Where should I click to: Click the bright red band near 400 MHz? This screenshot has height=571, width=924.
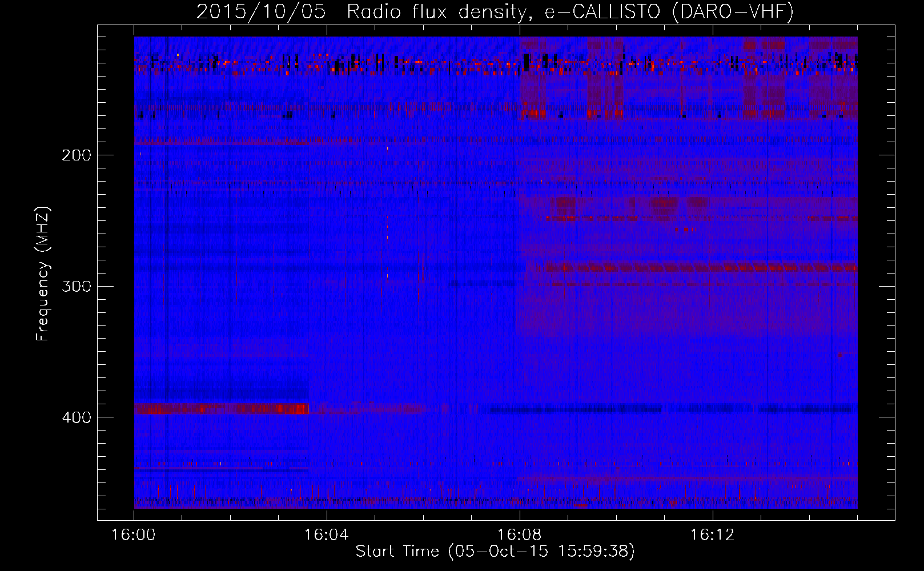pyautogui.click(x=222, y=408)
